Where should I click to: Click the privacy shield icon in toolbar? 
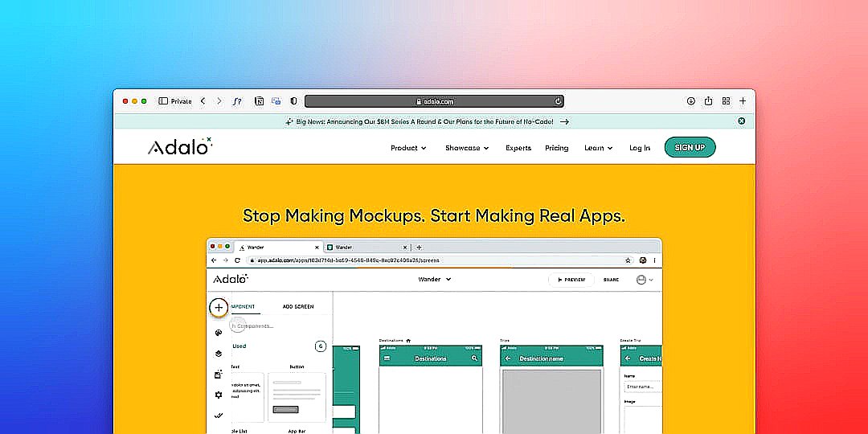(293, 101)
